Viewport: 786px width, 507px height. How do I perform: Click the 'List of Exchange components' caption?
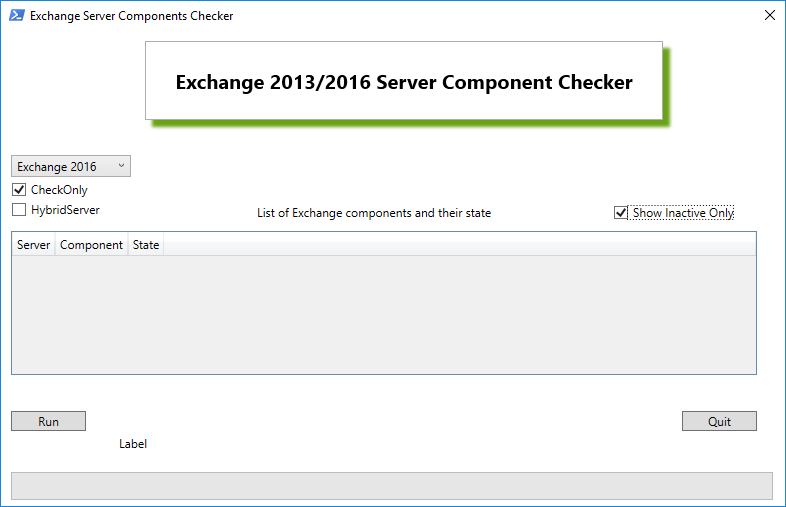pos(374,213)
